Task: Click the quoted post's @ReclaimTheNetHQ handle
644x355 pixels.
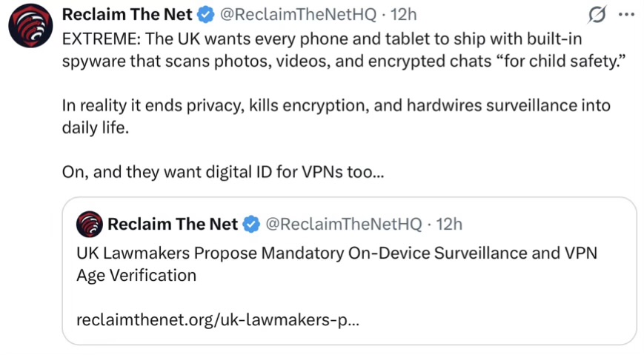Action: tap(343, 224)
